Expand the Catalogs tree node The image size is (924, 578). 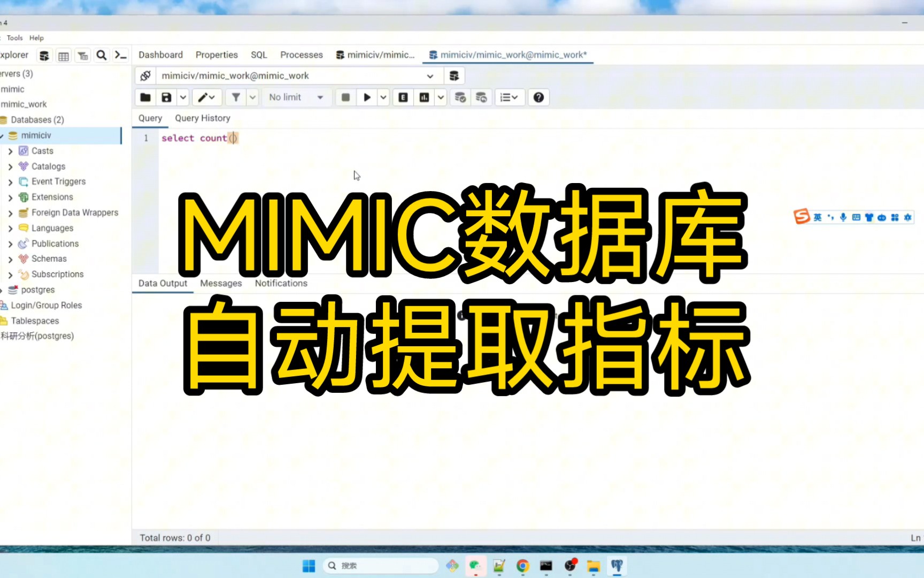[10, 167]
